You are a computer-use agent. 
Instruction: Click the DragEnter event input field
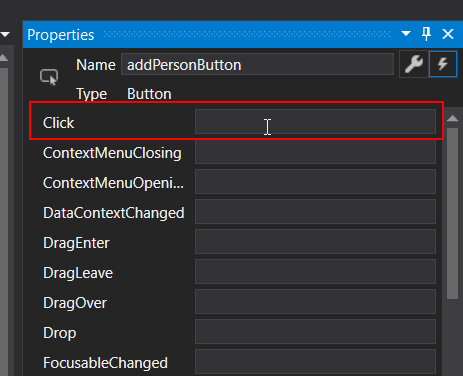tap(315, 242)
